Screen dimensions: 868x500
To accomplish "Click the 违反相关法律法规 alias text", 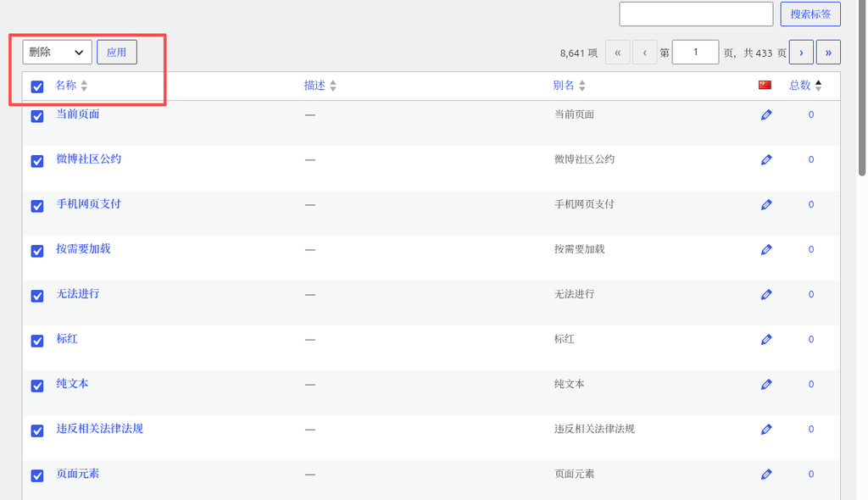I will 594,429.
